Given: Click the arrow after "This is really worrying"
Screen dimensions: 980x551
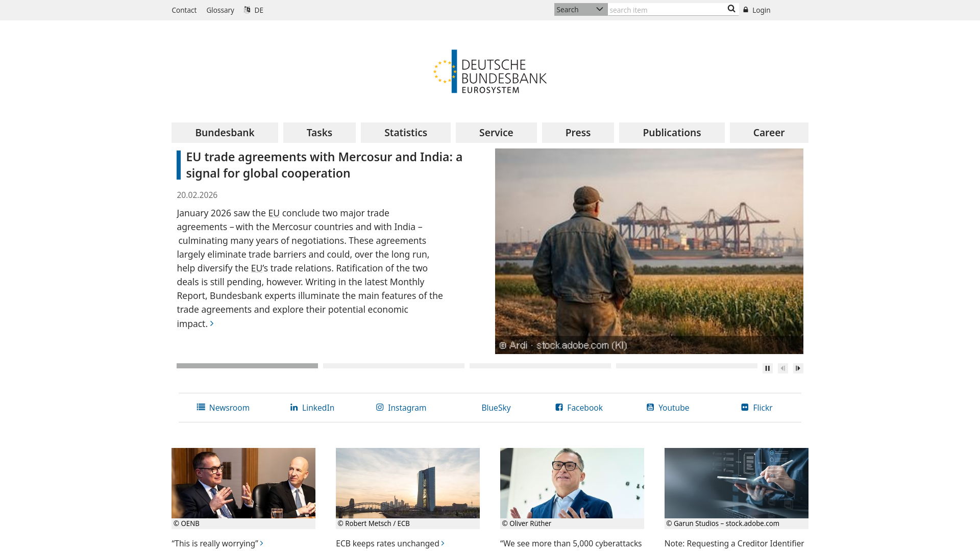Looking at the screenshot, I should [262, 543].
